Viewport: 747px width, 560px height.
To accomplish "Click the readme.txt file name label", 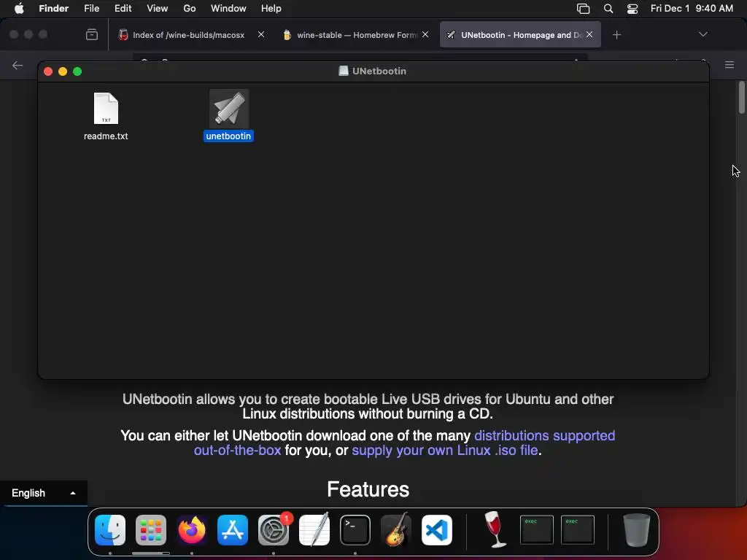I will point(106,136).
